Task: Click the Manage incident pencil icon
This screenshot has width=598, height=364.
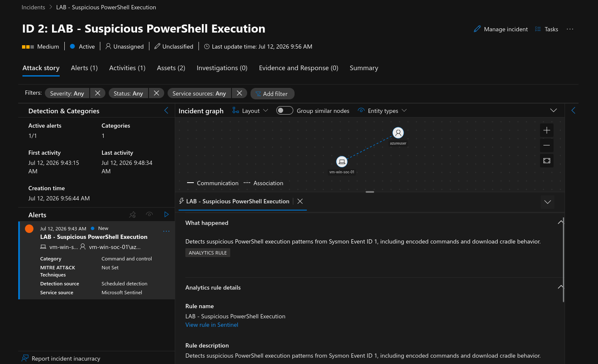Action: [477, 29]
